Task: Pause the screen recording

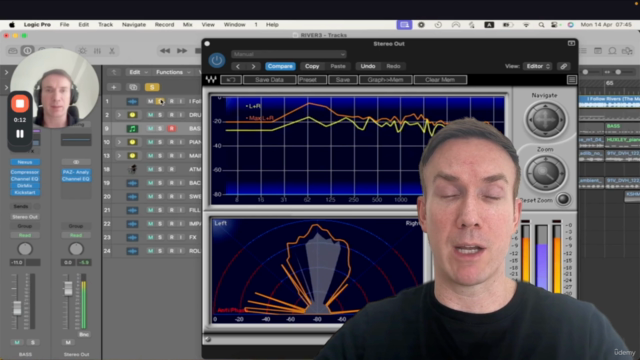Action: click(20, 134)
